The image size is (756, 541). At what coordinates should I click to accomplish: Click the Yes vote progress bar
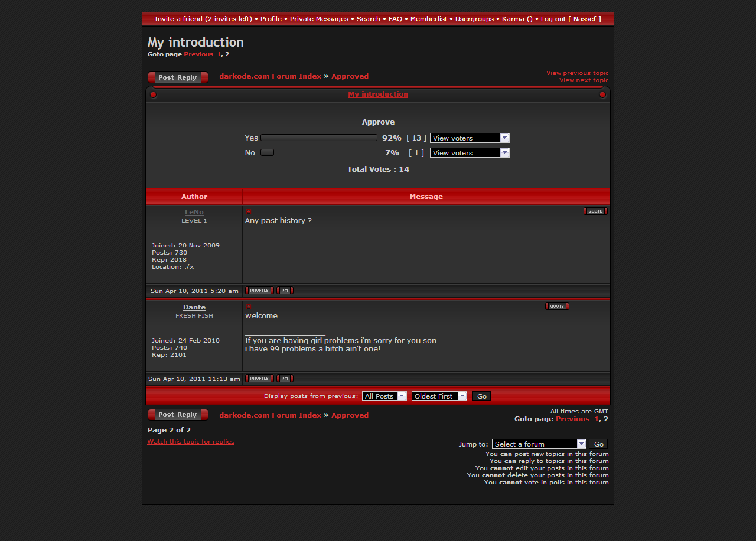click(x=319, y=138)
